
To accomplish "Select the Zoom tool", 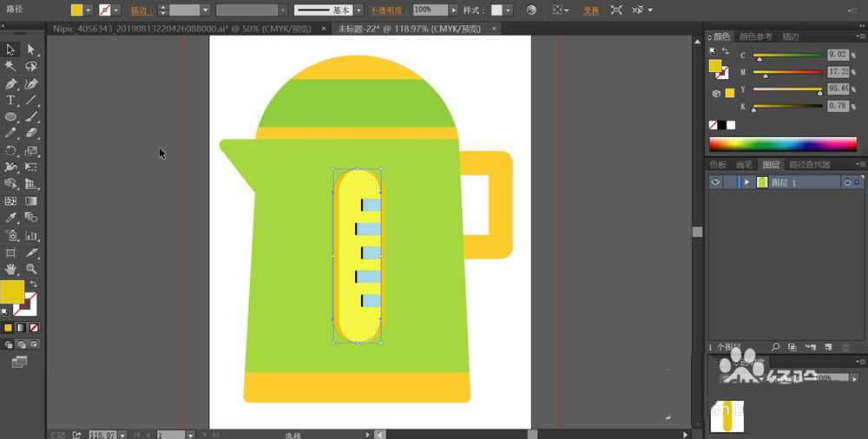I will pyautogui.click(x=31, y=269).
